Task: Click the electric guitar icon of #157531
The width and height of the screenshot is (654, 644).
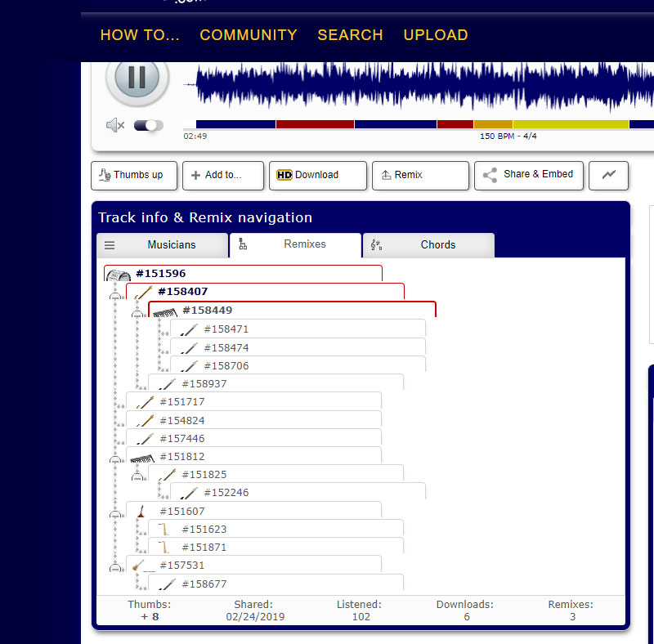Action: (142, 566)
